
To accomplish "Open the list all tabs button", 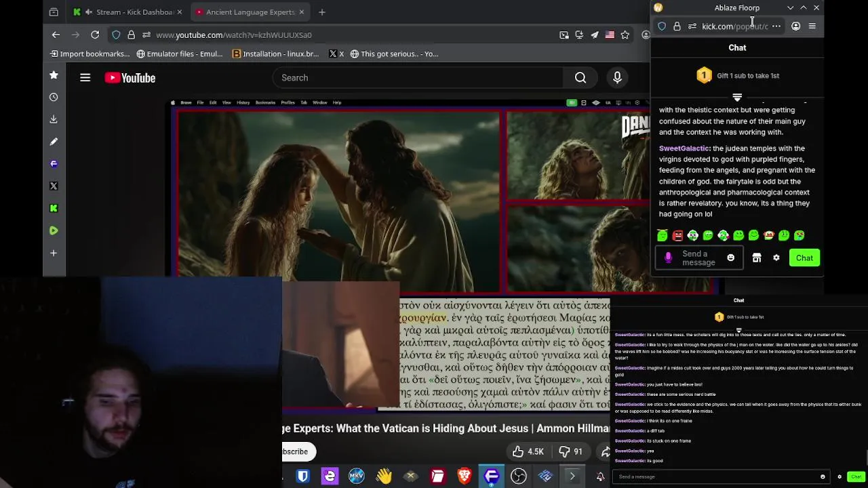I will click(x=54, y=12).
